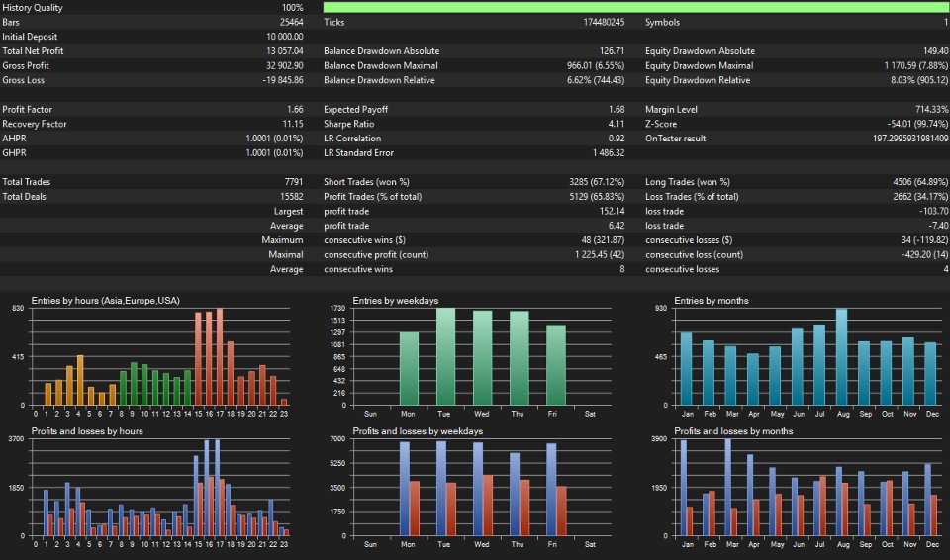This screenshot has height=560, width=950.
Task: Click the Apr bar in Entries by months
Action: [x=753, y=379]
